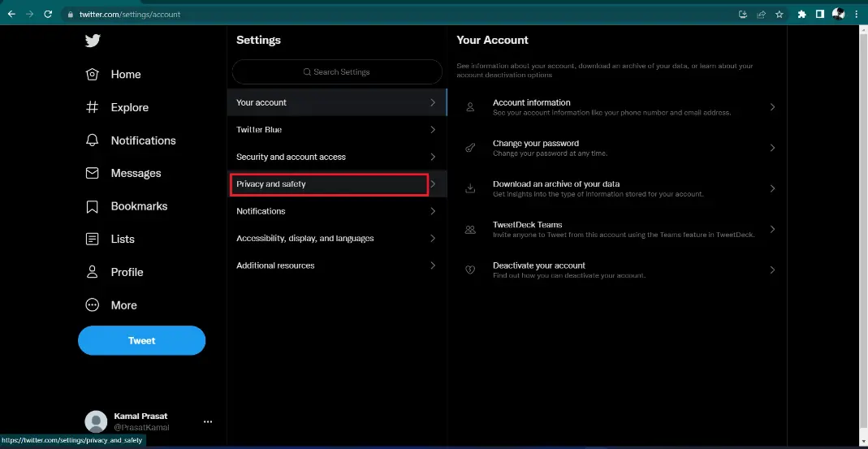Click the chevron for Download an archive
The height and width of the screenshot is (449, 868).
pos(772,188)
